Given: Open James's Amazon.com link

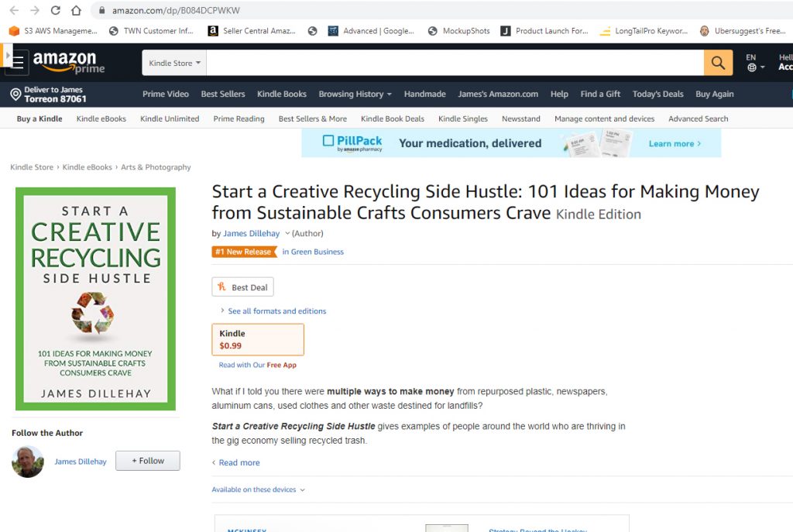Looking at the screenshot, I should (x=498, y=94).
